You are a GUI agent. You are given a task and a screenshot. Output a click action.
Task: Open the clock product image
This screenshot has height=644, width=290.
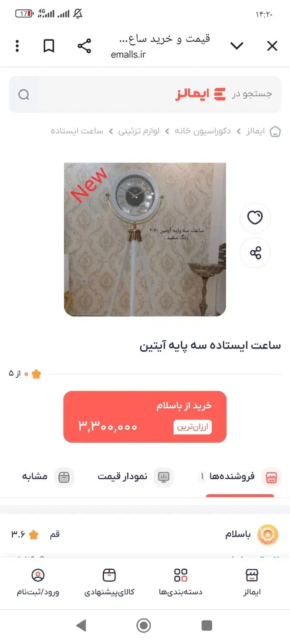pyautogui.click(x=145, y=240)
